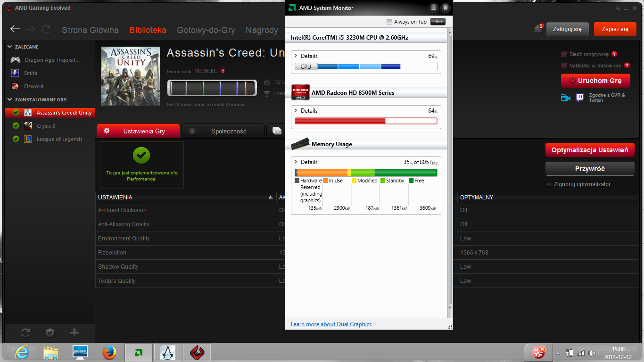Viewport: 644px width, 362px height.
Task: Open the wrench settings icon in title bar
Action: (618, 8)
